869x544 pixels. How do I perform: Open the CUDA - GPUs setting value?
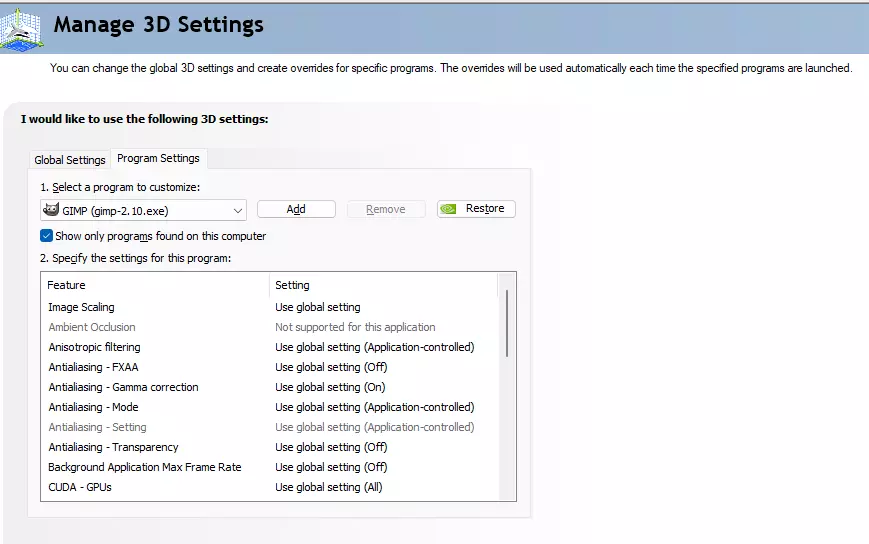point(328,487)
